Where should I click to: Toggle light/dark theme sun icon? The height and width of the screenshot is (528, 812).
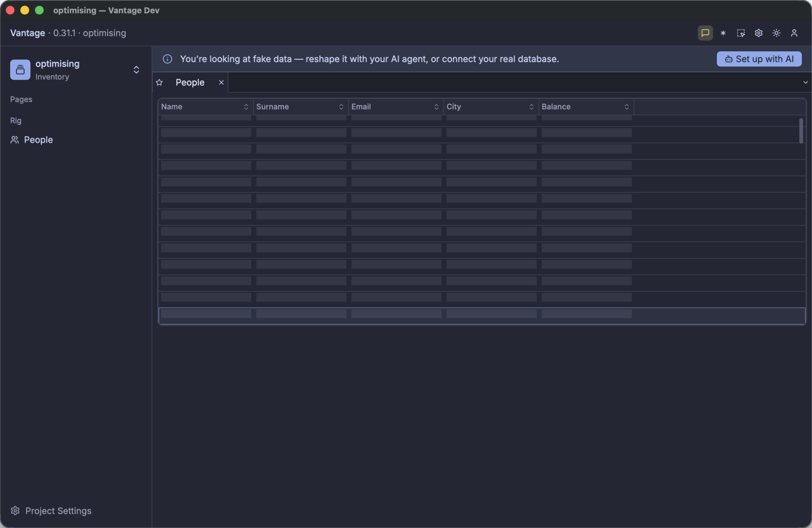(776, 33)
